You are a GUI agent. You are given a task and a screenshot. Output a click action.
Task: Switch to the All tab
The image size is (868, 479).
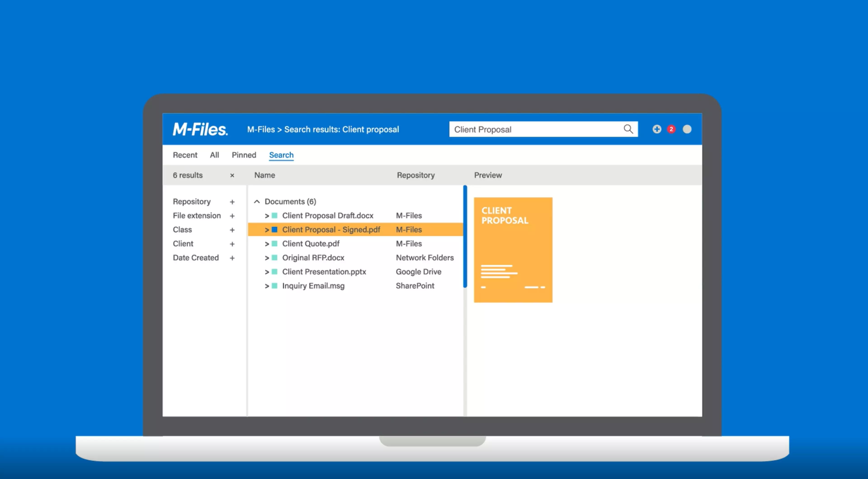(x=214, y=155)
